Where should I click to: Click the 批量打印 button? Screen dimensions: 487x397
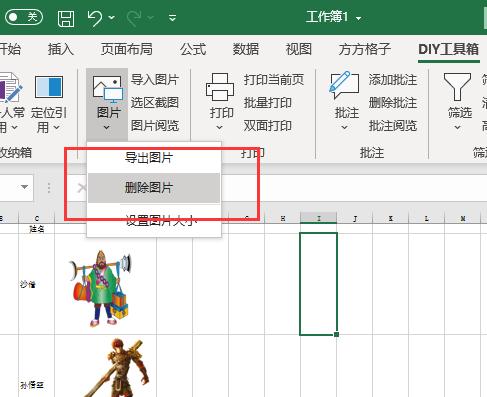[268, 103]
